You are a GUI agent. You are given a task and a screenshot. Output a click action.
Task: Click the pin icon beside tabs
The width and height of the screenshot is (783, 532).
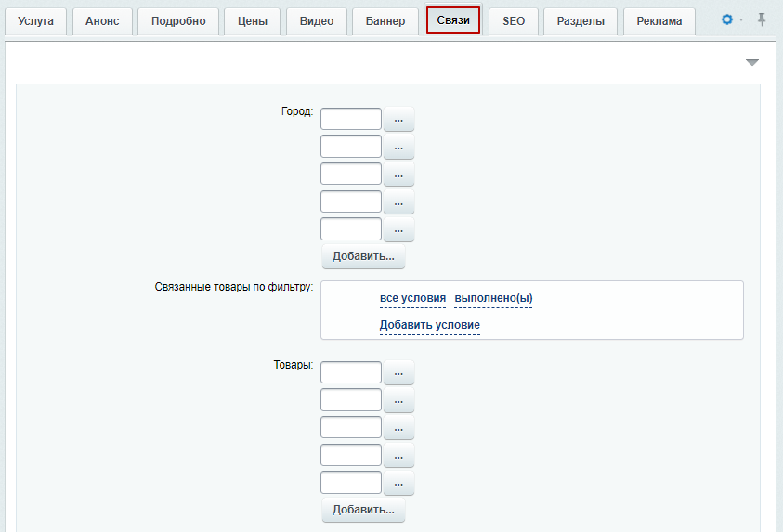tap(762, 19)
